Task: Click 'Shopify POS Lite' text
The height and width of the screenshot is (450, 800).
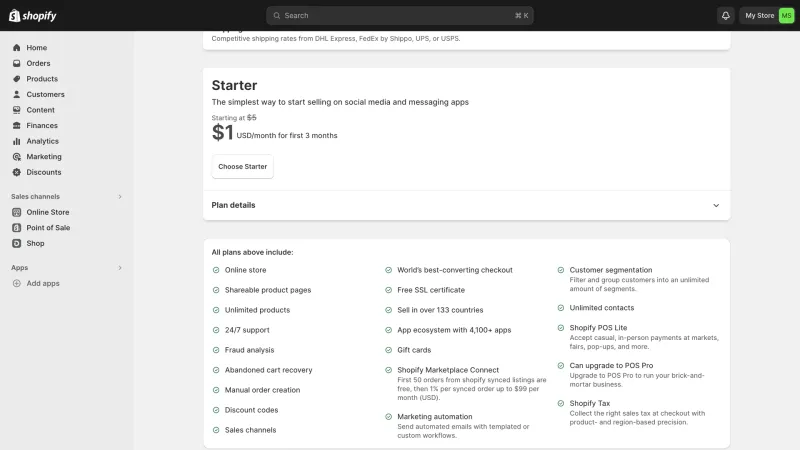Action: pos(598,328)
